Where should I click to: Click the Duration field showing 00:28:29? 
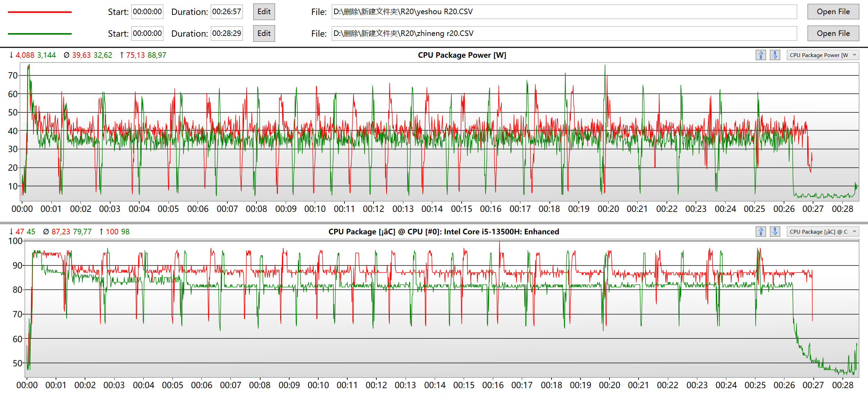pyautogui.click(x=227, y=34)
